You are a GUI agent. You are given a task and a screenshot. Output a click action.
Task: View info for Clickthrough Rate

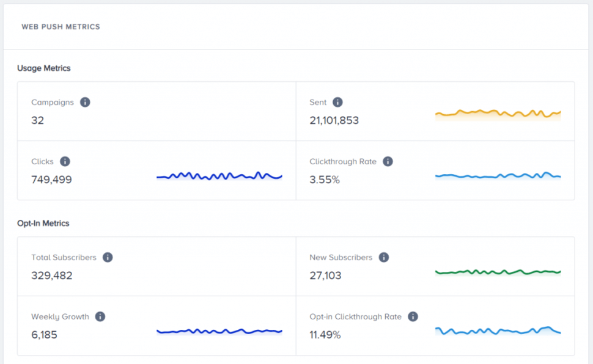[x=388, y=161]
